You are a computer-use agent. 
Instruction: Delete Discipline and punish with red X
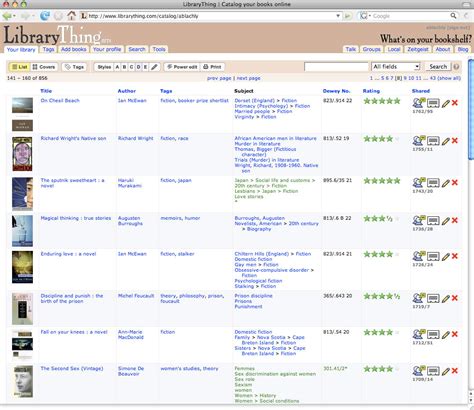pyautogui.click(x=455, y=298)
